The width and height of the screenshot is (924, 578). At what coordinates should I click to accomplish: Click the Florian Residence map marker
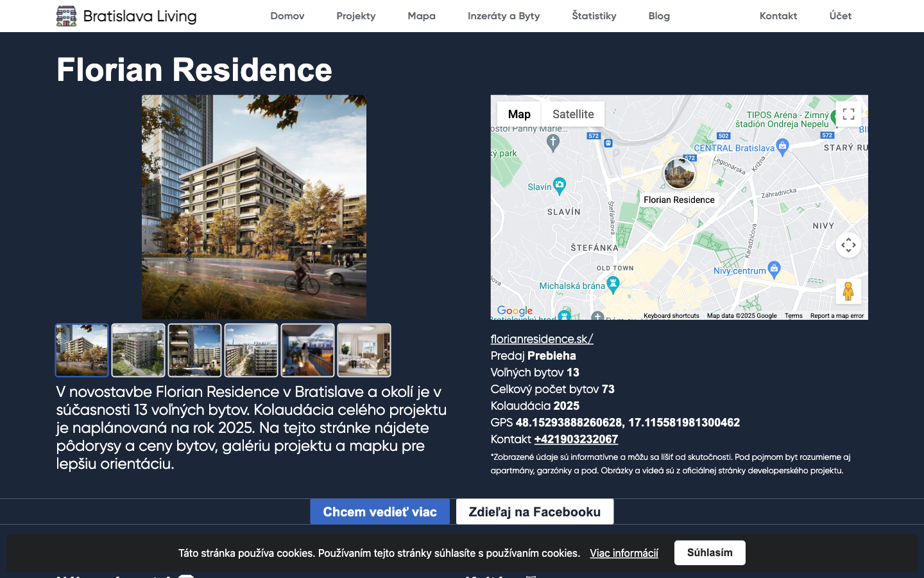click(x=679, y=172)
